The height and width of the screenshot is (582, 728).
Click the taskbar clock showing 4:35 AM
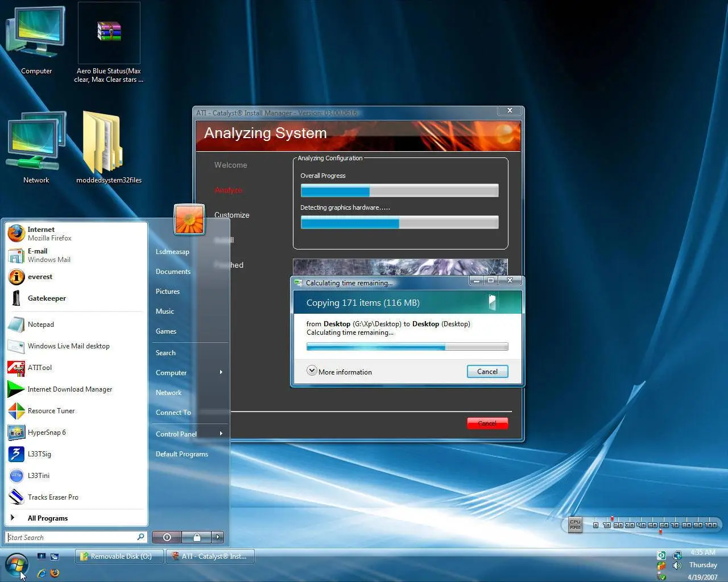pos(703,552)
